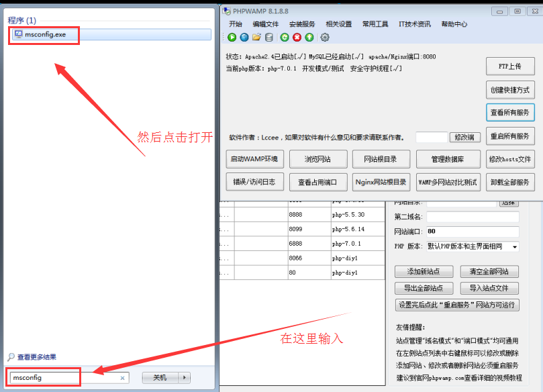
Task: Click the green restart (refresh) toolbar icon
Action: pyautogui.click(x=285, y=37)
